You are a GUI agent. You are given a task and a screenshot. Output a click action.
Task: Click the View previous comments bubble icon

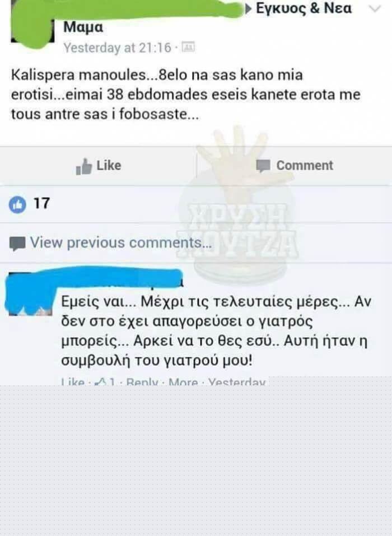pos(17,244)
